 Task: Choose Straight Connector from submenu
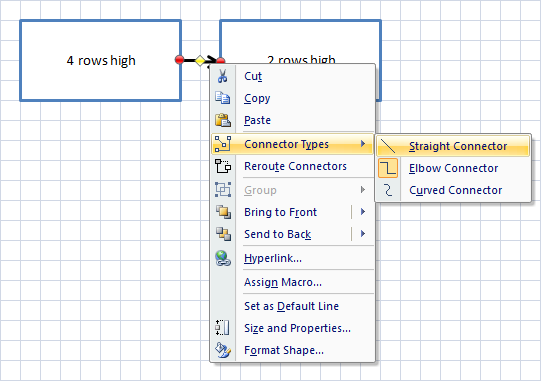point(453,146)
